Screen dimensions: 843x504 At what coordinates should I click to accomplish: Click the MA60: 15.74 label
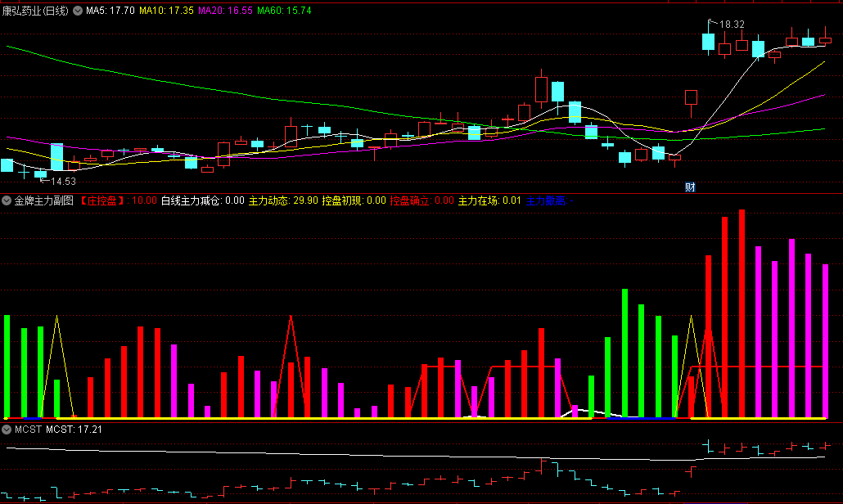(284, 11)
